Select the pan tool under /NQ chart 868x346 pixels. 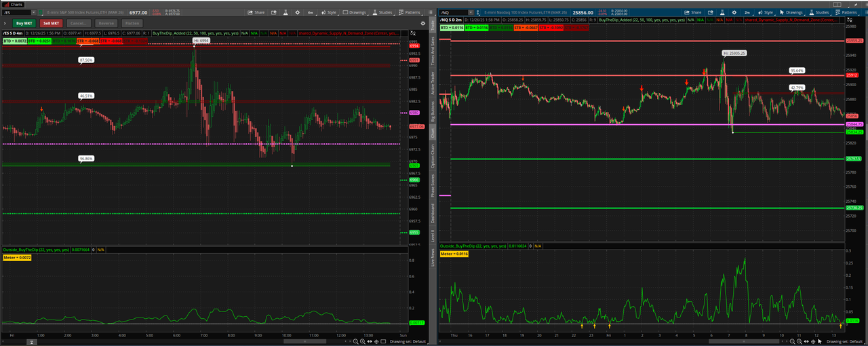click(x=806, y=341)
